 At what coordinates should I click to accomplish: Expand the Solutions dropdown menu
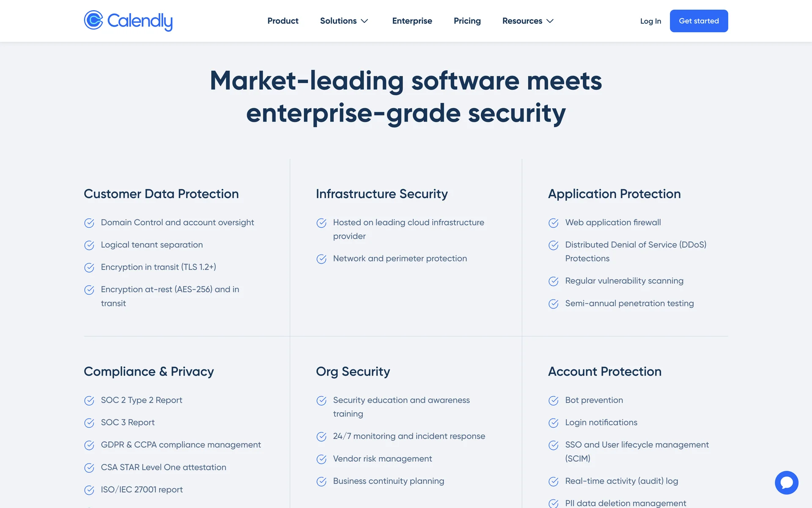pos(338,21)
